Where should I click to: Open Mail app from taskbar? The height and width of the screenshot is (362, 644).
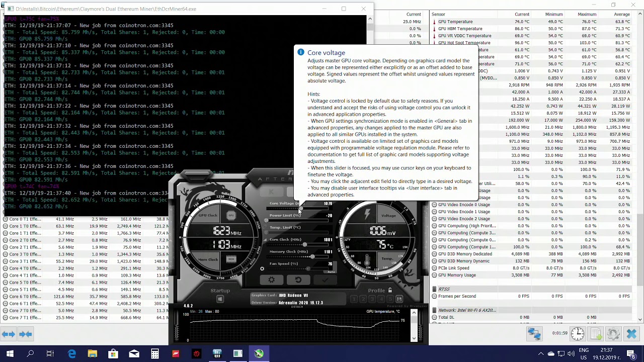coord(134,354)
